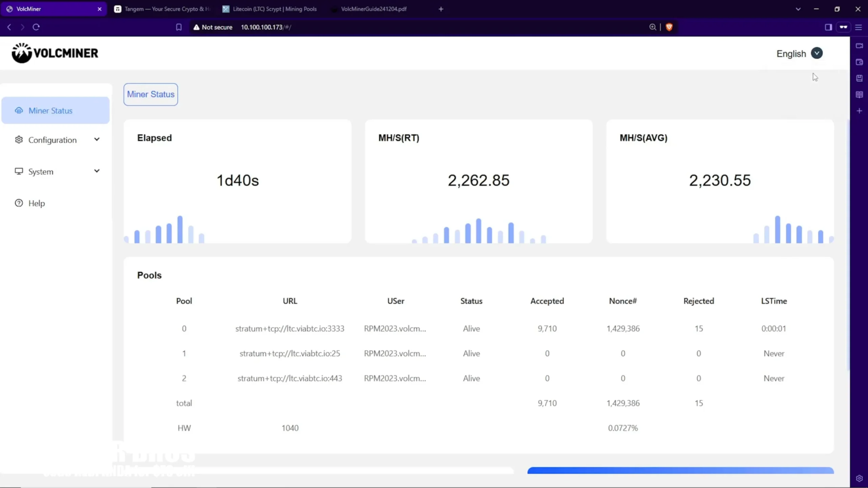This screenshot has width=868, height=488.
Task: Click the Help question mark icon
Action: coord(19,203)
